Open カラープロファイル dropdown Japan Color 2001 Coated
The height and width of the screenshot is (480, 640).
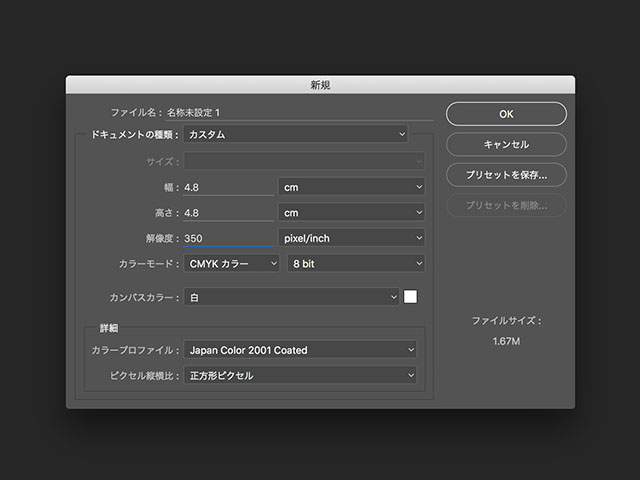[300, 350]
